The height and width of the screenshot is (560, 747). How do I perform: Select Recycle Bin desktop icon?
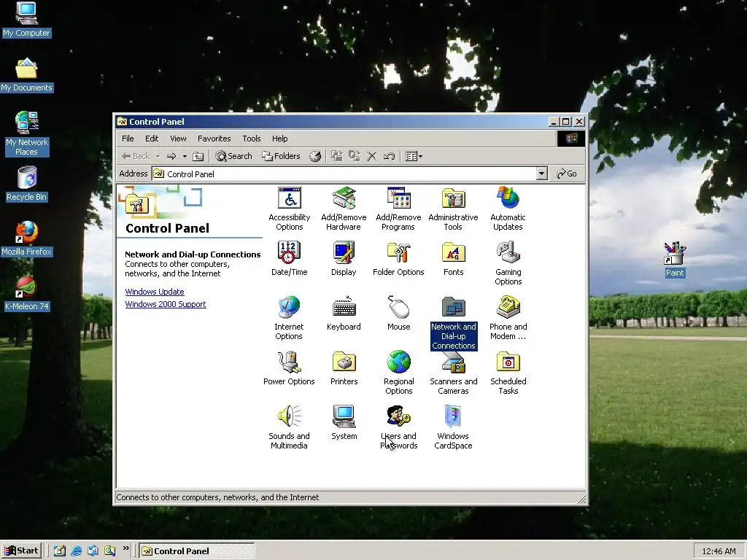coord(27,184)
